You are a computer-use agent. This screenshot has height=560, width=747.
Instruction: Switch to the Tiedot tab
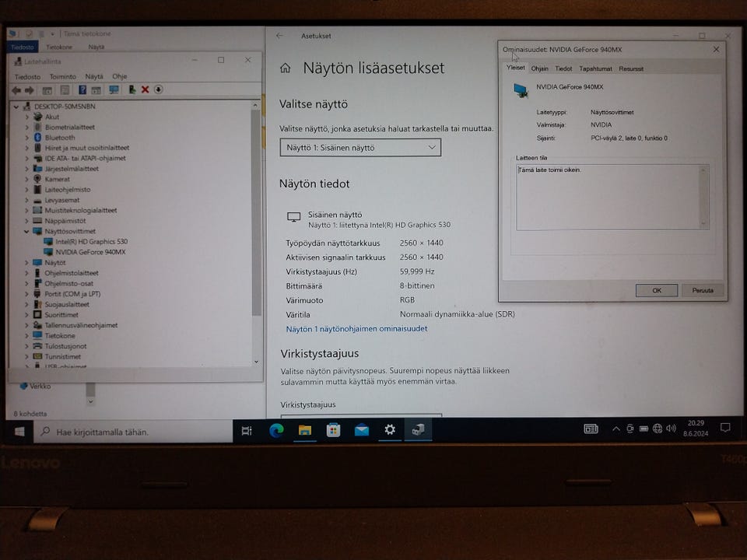click(563, 68)
